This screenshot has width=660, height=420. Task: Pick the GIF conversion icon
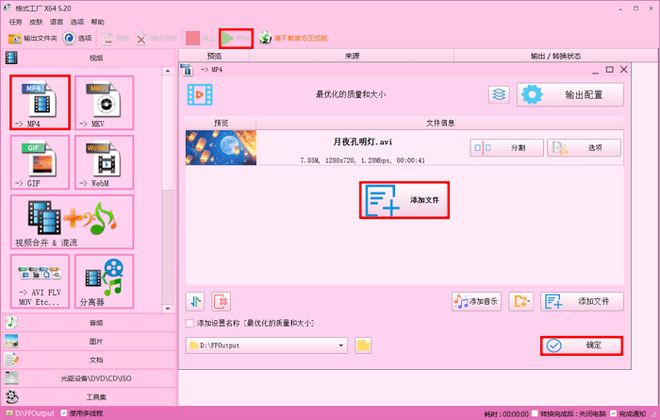pos(40,161)
